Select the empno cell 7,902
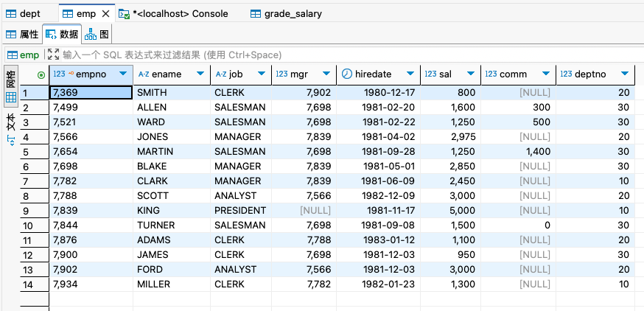Screen dimensions: 644x311 (x=91, y=270)
